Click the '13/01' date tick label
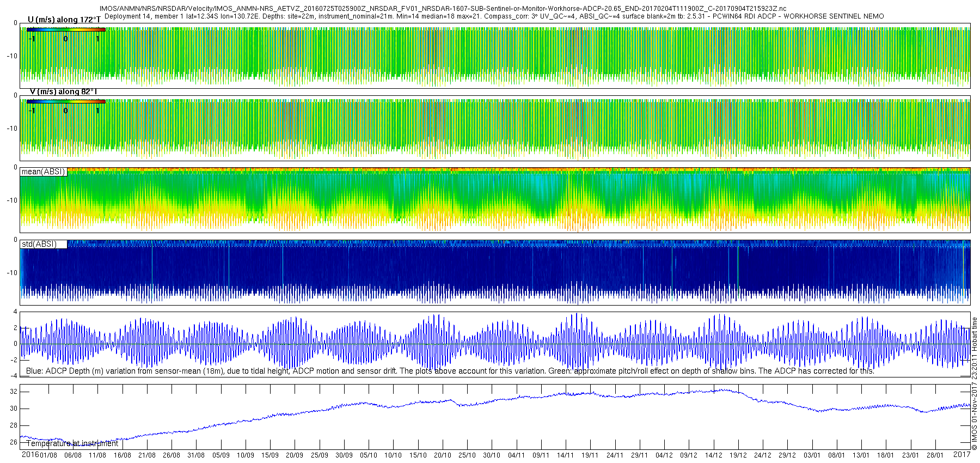Viewport: 980px width, 463px height. 861,455
